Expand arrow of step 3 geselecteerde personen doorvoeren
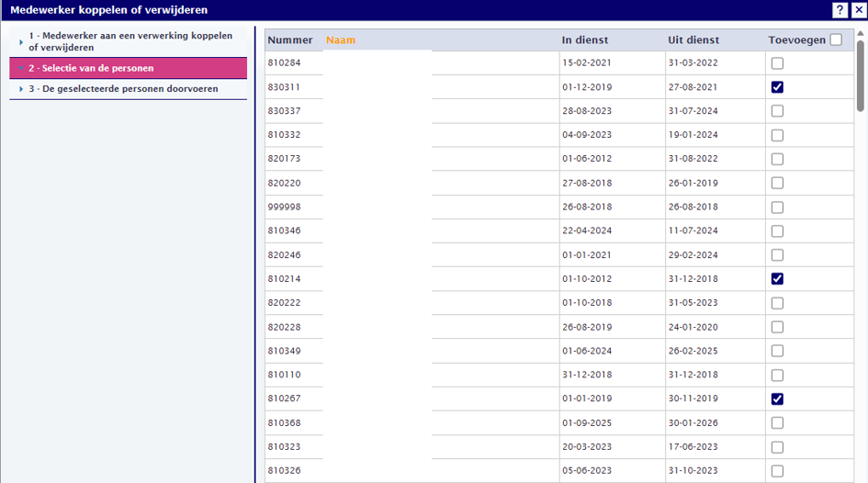868x483 pixels. (x=21, y=88)
